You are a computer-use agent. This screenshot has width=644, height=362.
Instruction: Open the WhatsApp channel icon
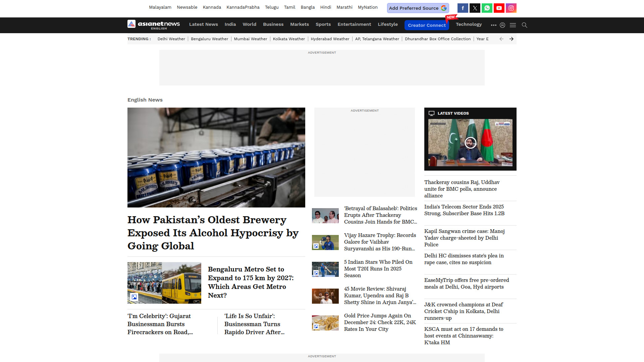487,8
